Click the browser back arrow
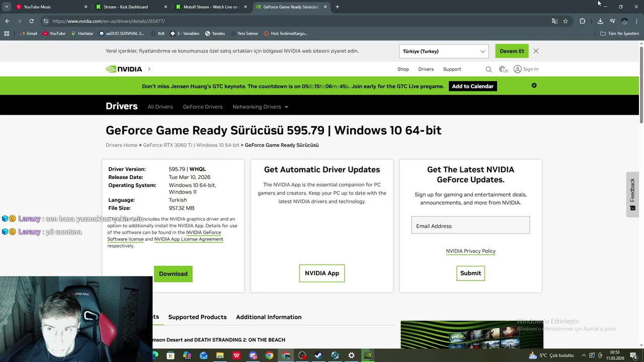 [x=7, y=21]
